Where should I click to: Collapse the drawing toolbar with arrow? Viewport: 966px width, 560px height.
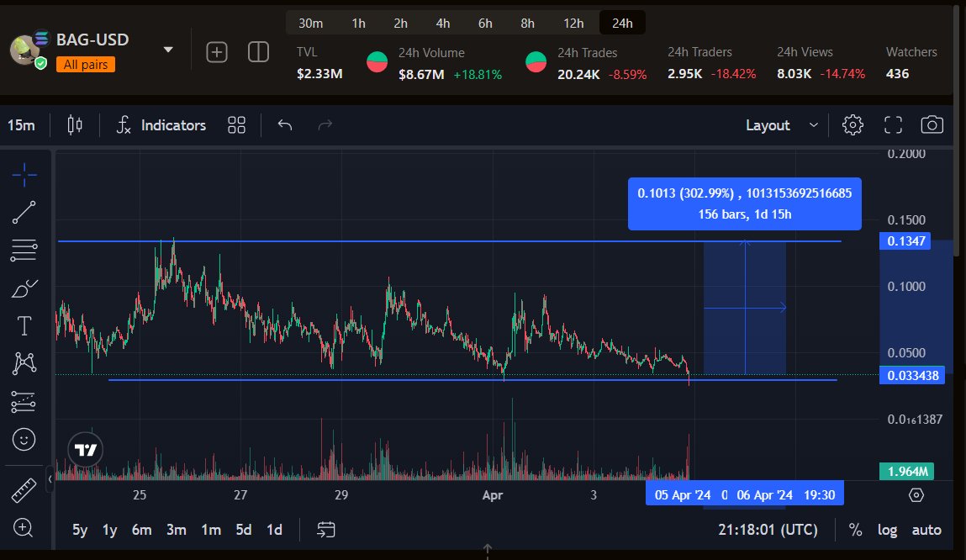tap(50, 479)
